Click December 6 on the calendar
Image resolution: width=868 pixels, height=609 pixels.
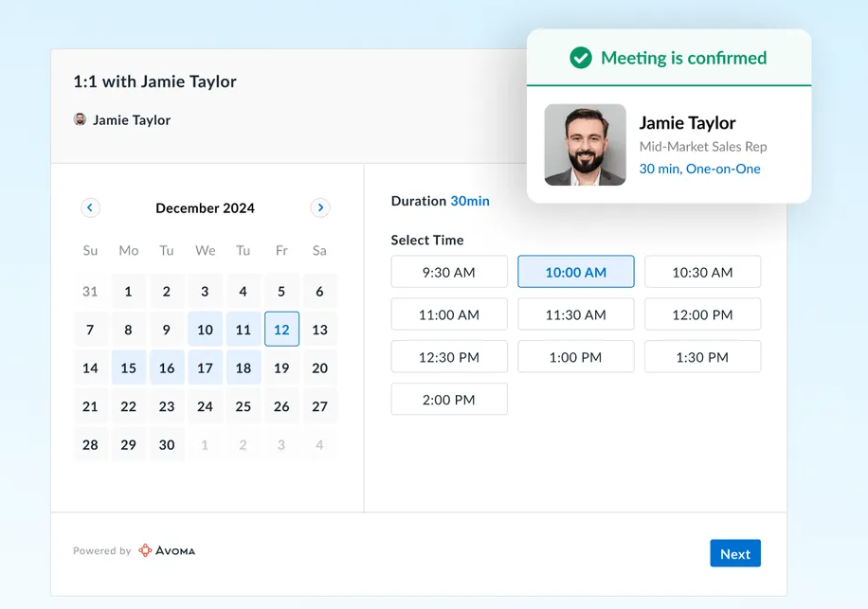[320, 291]
